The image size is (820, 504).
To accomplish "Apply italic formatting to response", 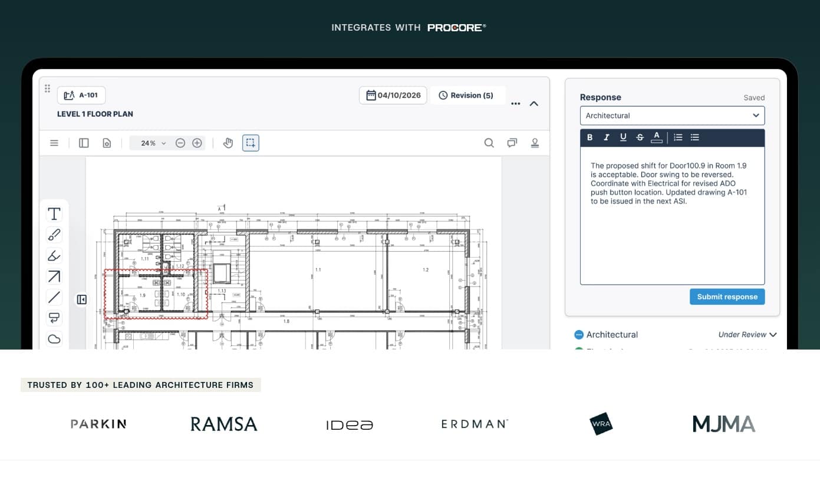I will (x=607, y=137).
